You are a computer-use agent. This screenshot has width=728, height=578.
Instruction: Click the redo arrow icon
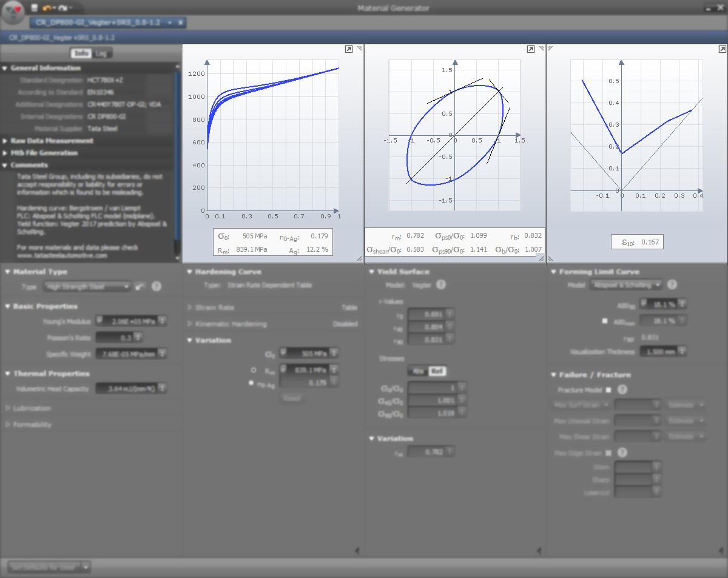tap(62, 8)
